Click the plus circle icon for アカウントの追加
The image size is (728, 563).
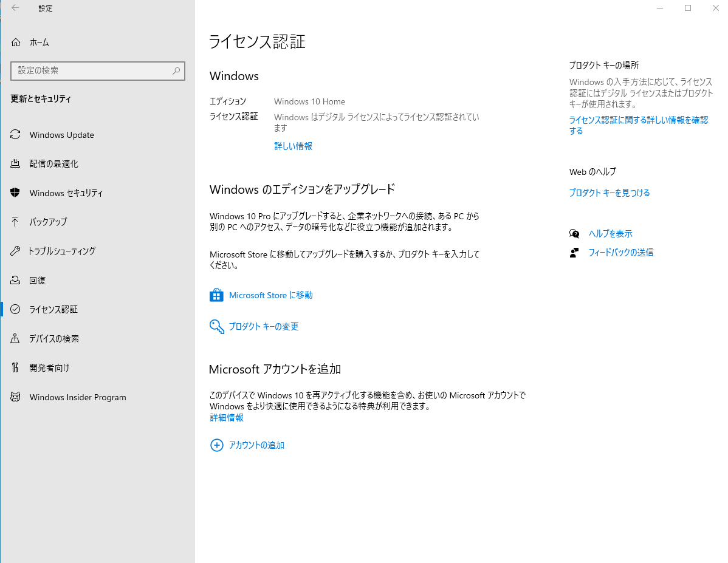(216, 445)
